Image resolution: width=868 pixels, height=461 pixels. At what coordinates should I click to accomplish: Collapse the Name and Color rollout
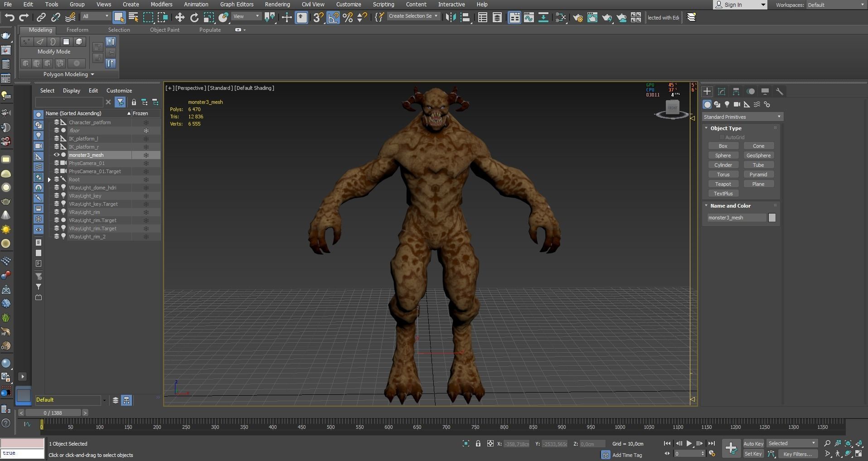coord(706,206)
